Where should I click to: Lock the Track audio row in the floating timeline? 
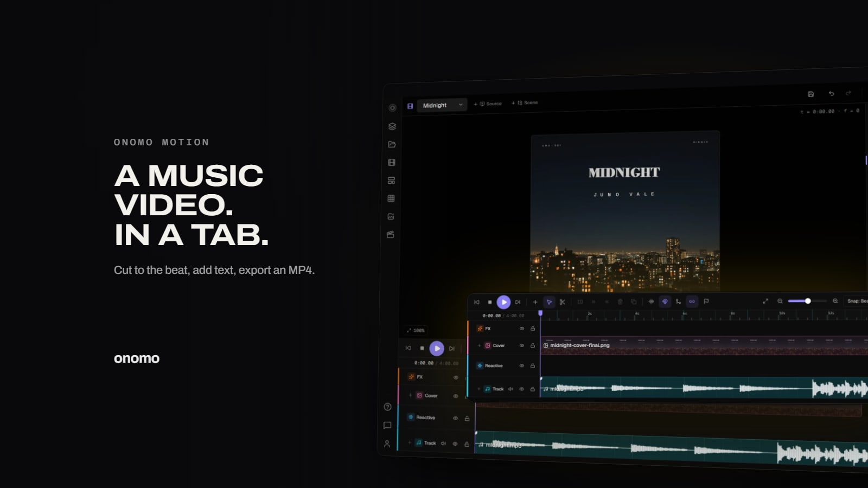[532, 389]
